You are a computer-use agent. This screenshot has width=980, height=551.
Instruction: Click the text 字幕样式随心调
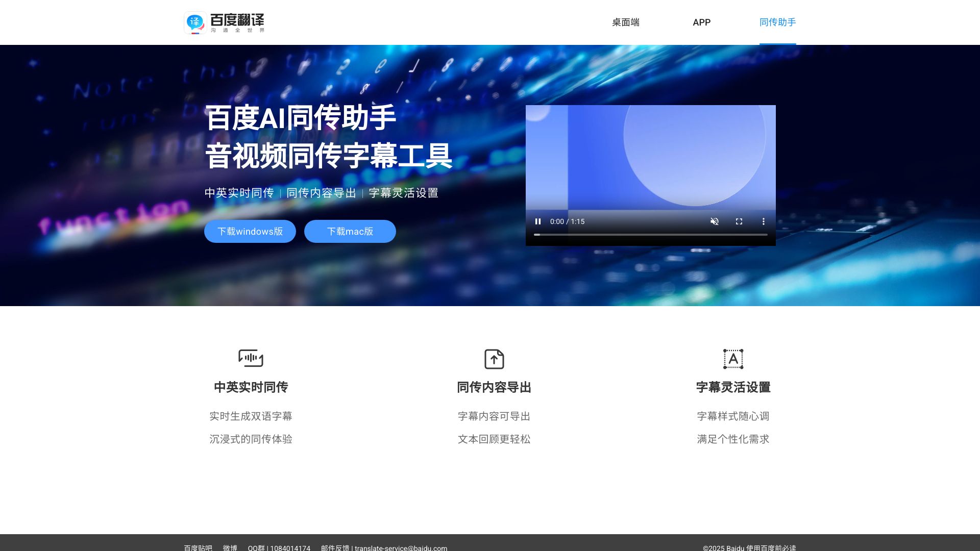tap(733, 416)
